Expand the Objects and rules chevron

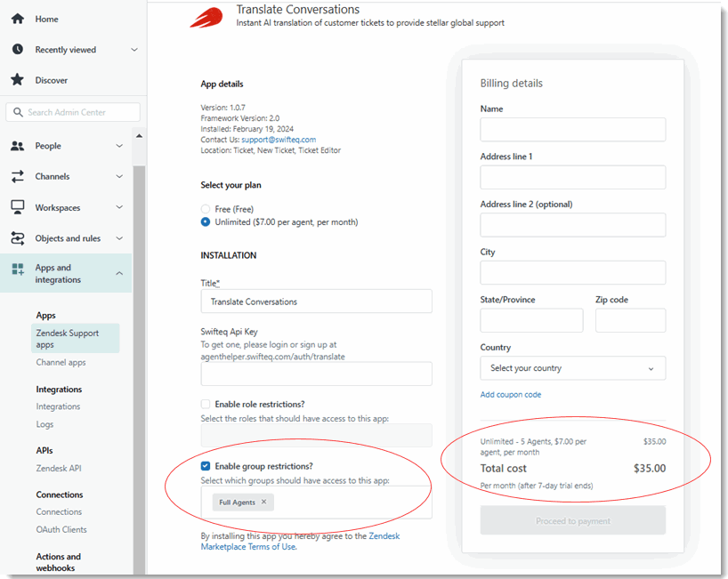pos(119,238)
